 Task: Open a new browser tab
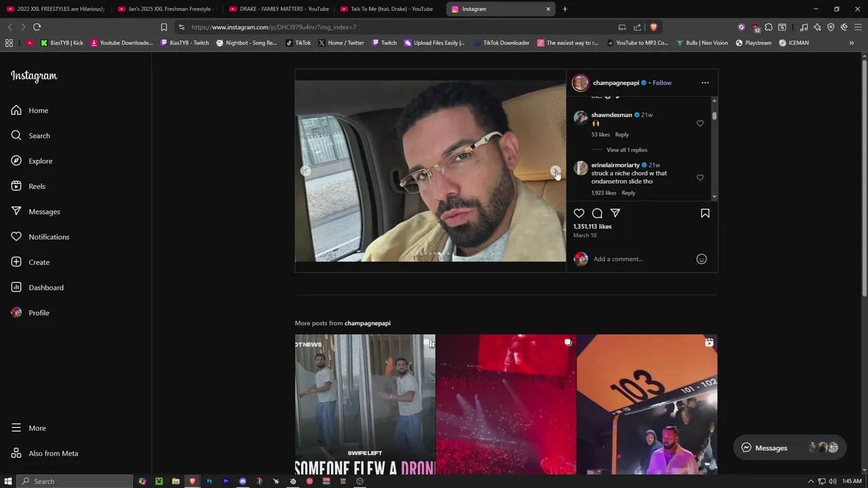[x=565, y=9]
